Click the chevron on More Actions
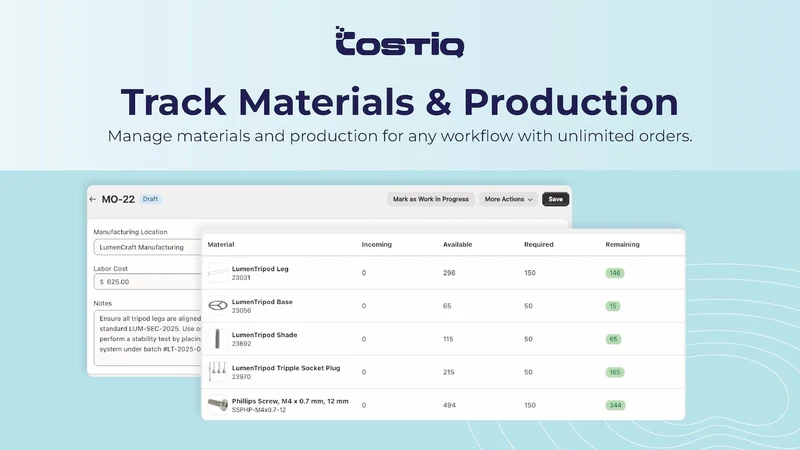This screenshot has width=800, height=450. (x=530, y=199)
